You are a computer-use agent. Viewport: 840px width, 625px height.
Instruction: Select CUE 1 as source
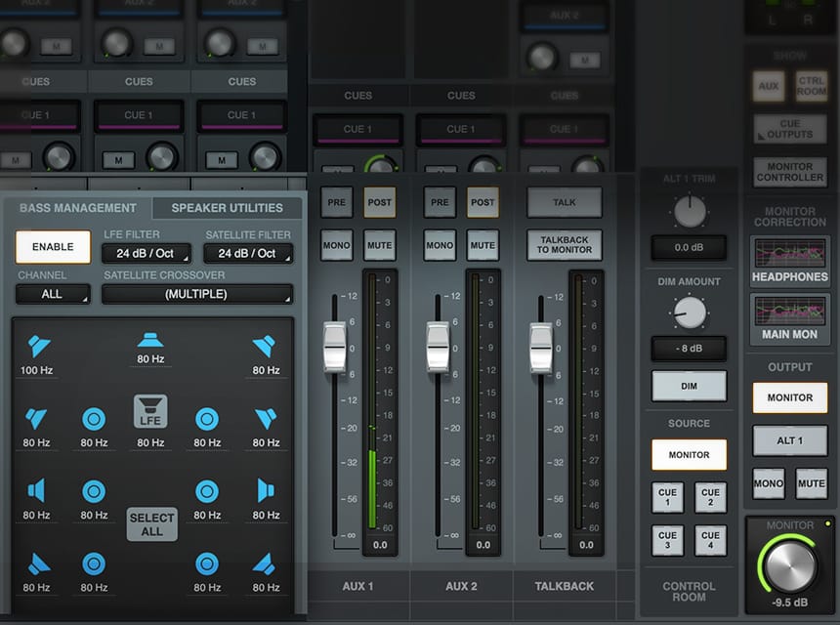pyautogui.click(x=667, y=497)
